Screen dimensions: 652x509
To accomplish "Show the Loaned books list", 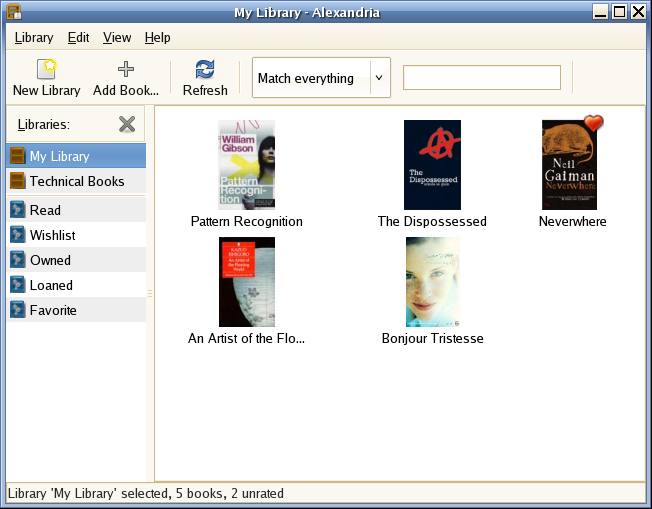I will pyautogui.click(x=51, y=285).
